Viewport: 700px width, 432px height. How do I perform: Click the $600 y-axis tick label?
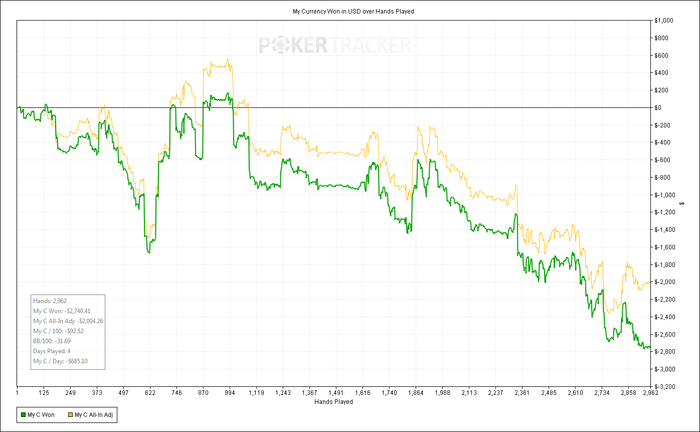point(662,55)
